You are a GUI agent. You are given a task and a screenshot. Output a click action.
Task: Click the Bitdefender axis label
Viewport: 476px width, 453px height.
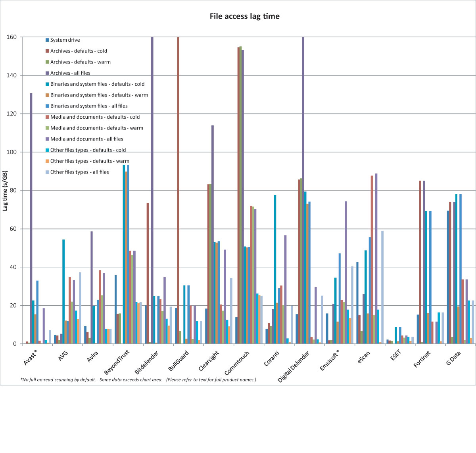click(147, 362)
